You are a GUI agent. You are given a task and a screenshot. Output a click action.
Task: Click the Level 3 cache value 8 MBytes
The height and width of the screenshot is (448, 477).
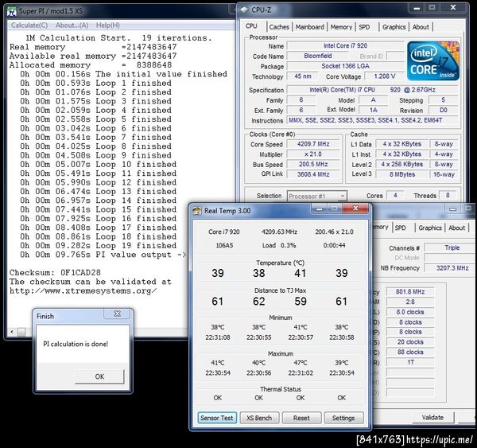[x=402, y=174]
